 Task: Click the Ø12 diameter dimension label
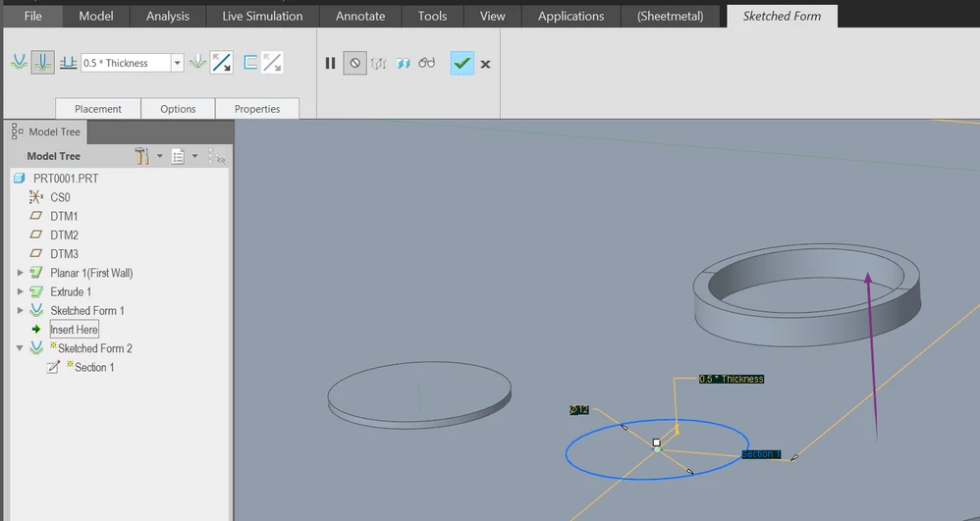pos(579,410)
